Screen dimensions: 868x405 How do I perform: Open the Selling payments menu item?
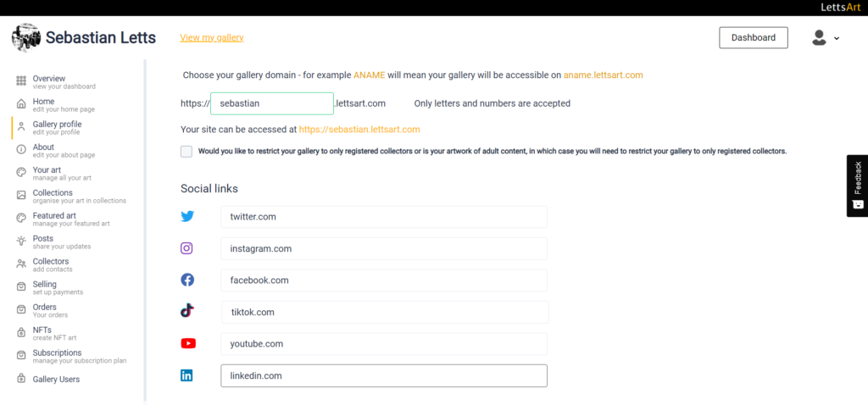(58, 288)
